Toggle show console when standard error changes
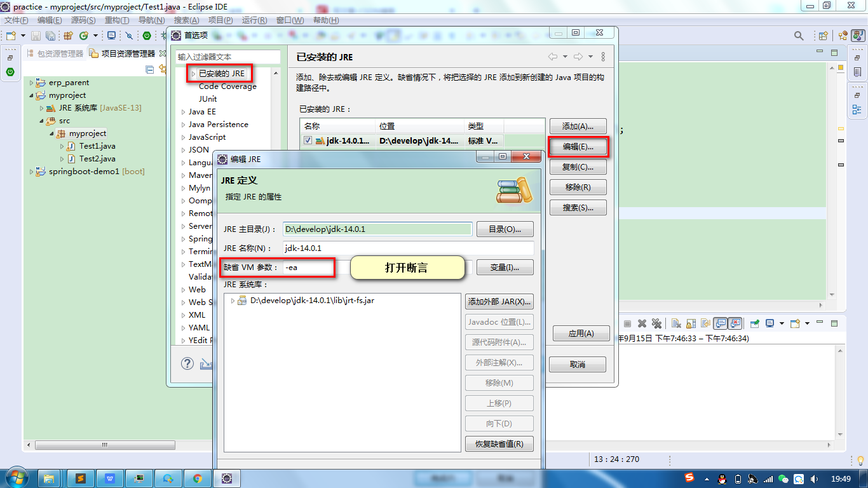The height and width of the screenshot is (488, 868). click(735, 323)
